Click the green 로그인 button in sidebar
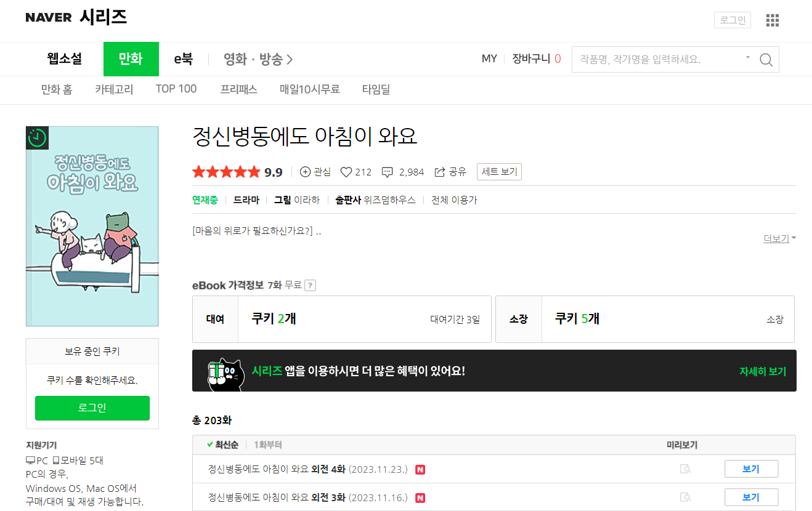The height and width of the screenshot is (511, 812). pyautogui.click(x=92, y=408)
